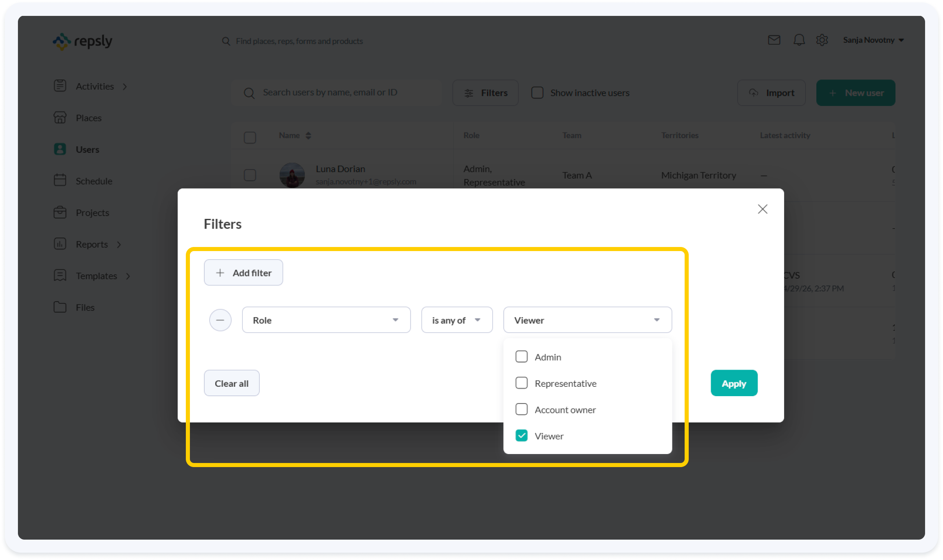Click the Users sidebar icon
This screenshot has height=560, width=943.
[60, 149]
